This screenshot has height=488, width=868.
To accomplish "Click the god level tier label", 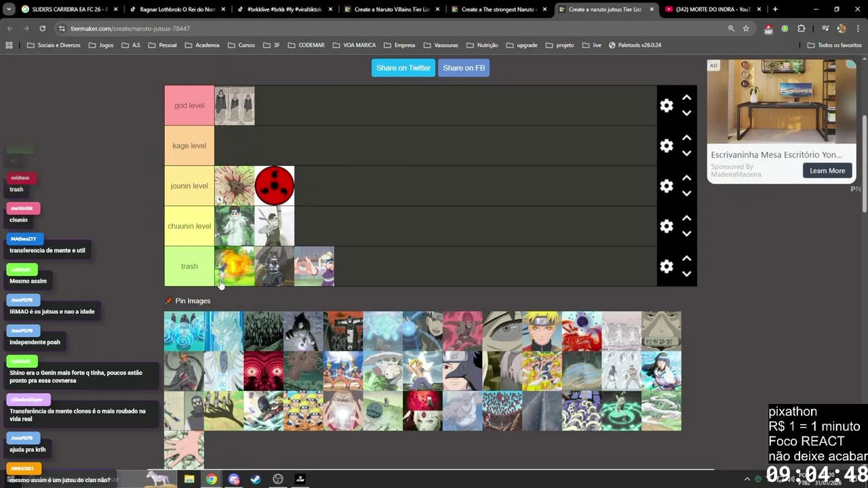I will [189, 106].
